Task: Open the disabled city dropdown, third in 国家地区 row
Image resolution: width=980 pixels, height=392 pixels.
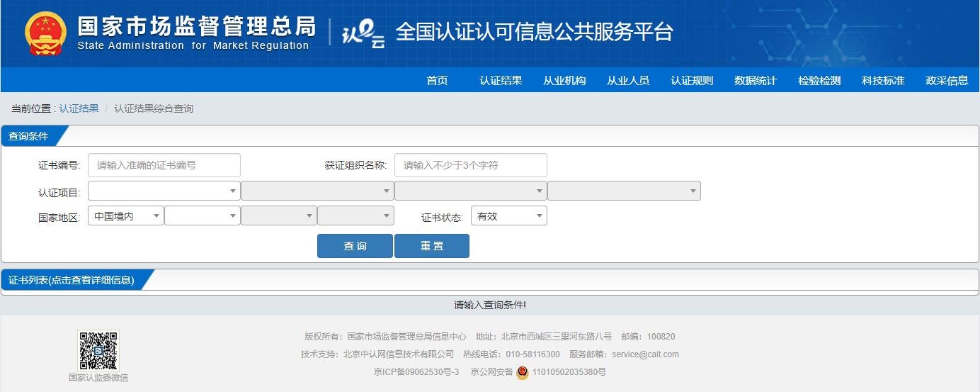Action: (x=279, y=215)
